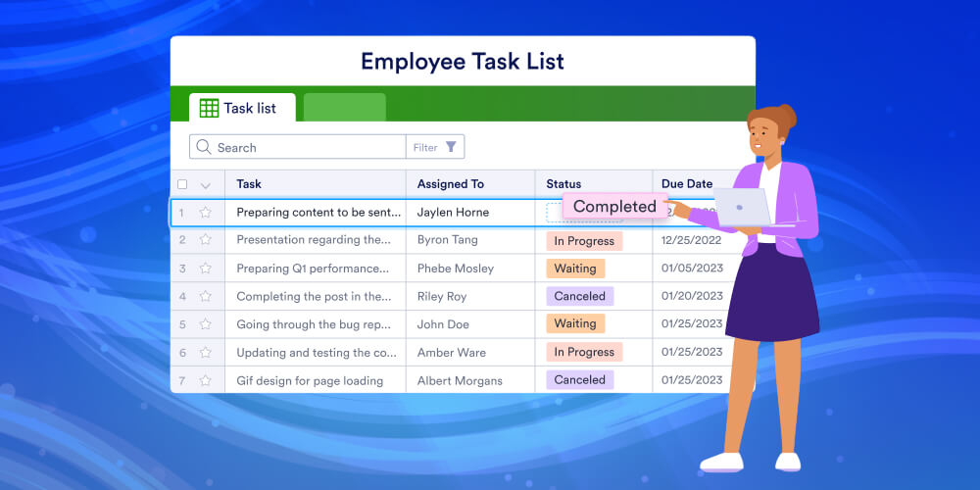Star the John Doe task row

[206, 323]
